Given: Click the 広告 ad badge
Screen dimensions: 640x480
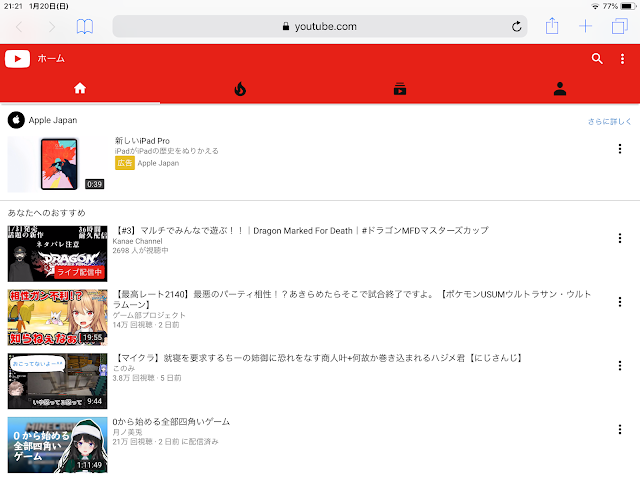Looking at the screenshot, I should point(124,163).
